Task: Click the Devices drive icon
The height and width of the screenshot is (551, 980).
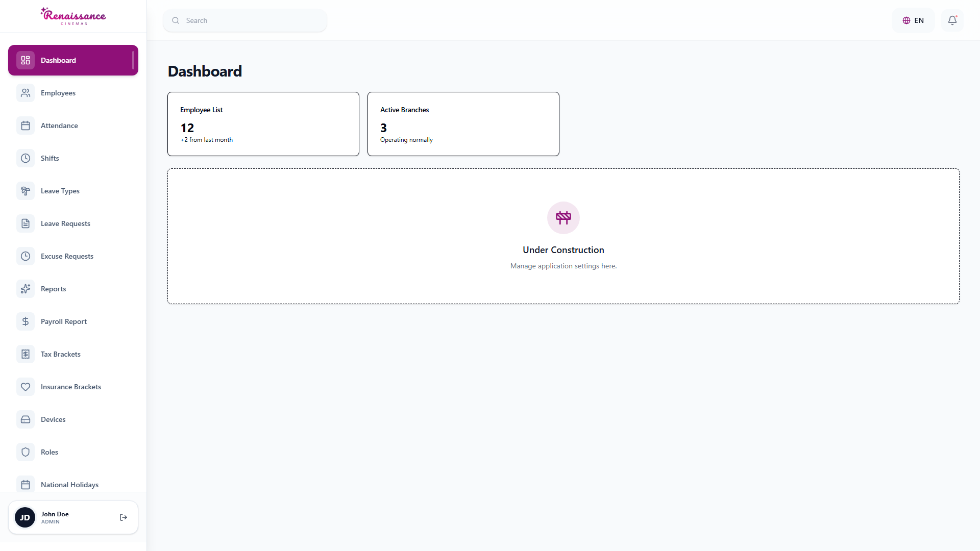Action: click(x=26, y=419)
